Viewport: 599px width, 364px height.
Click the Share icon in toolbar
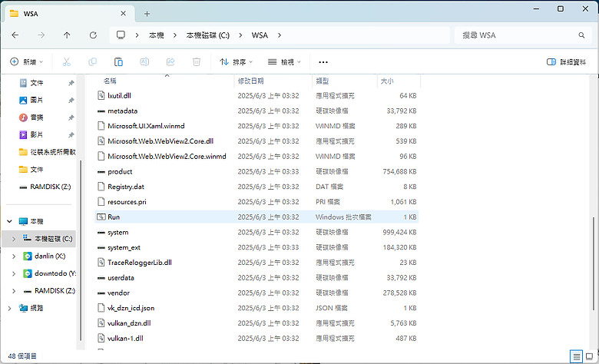point(170,62)
